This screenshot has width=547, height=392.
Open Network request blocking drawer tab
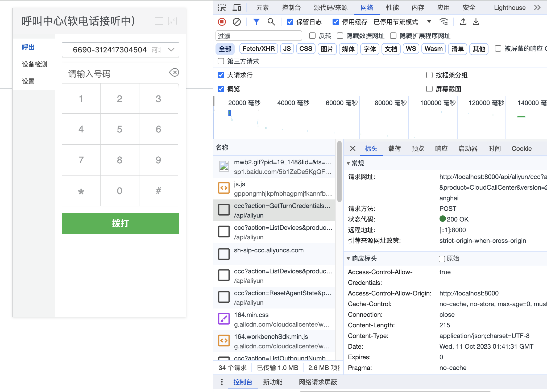tap(318, 382)
